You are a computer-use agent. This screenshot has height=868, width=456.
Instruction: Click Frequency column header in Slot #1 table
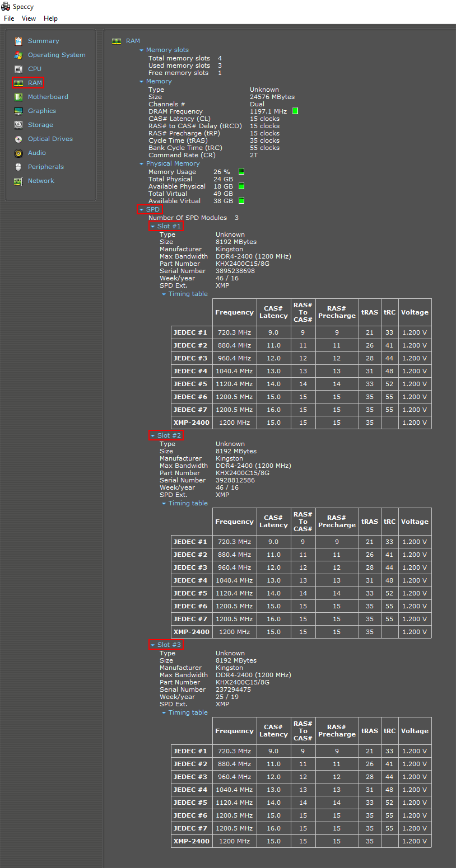(x=234, y=312)
